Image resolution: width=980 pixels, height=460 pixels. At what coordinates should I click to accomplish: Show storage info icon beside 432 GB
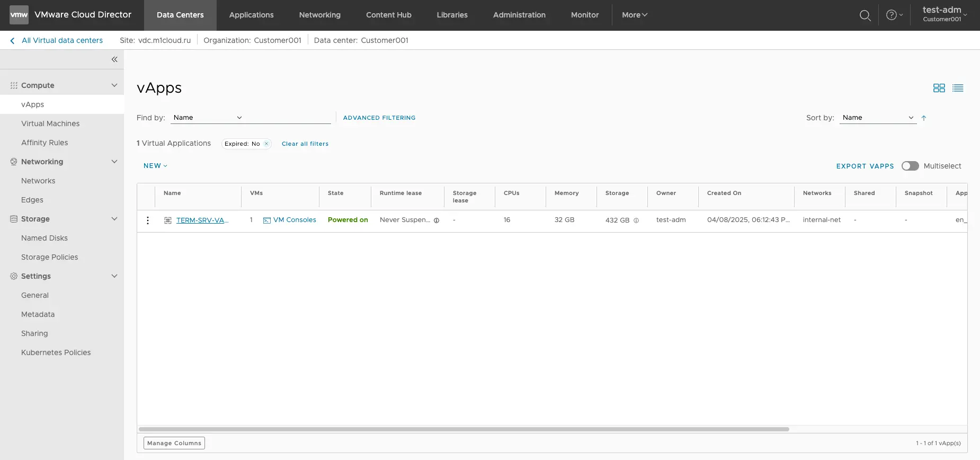point(636,220)
